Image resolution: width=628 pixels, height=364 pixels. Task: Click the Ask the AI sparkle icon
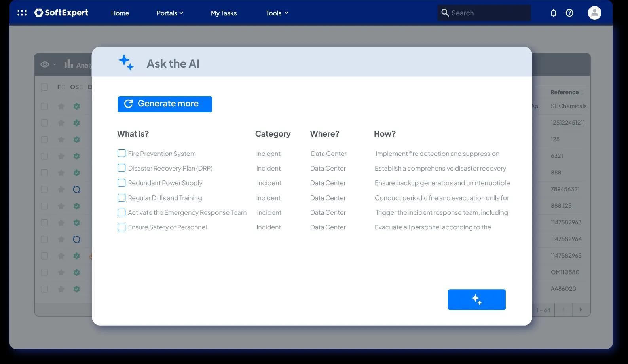(x=126, y=63)
